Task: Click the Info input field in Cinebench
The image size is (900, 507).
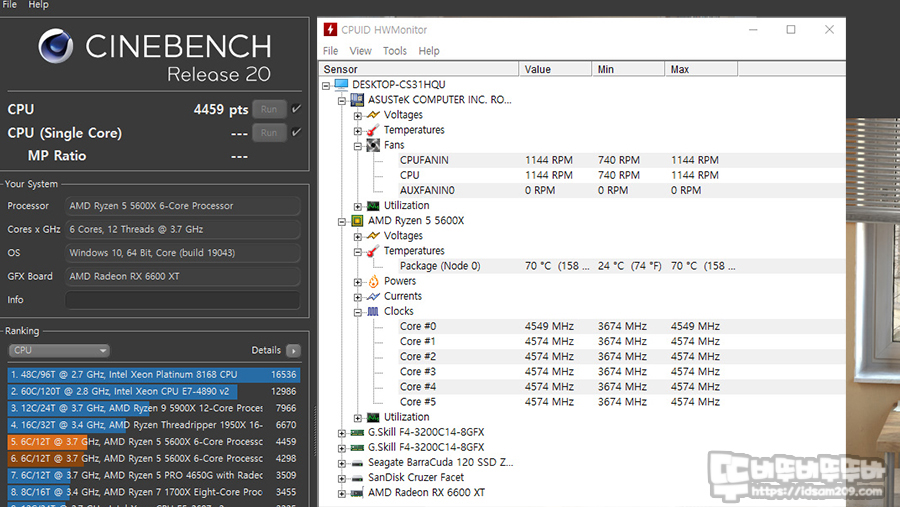Action: point(183,300)
